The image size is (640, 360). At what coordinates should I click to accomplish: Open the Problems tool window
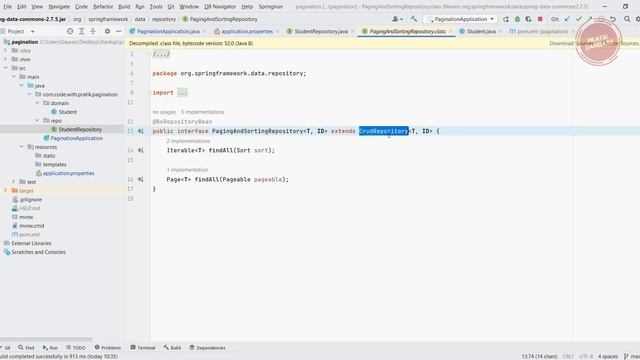click(x=108, y=348)
